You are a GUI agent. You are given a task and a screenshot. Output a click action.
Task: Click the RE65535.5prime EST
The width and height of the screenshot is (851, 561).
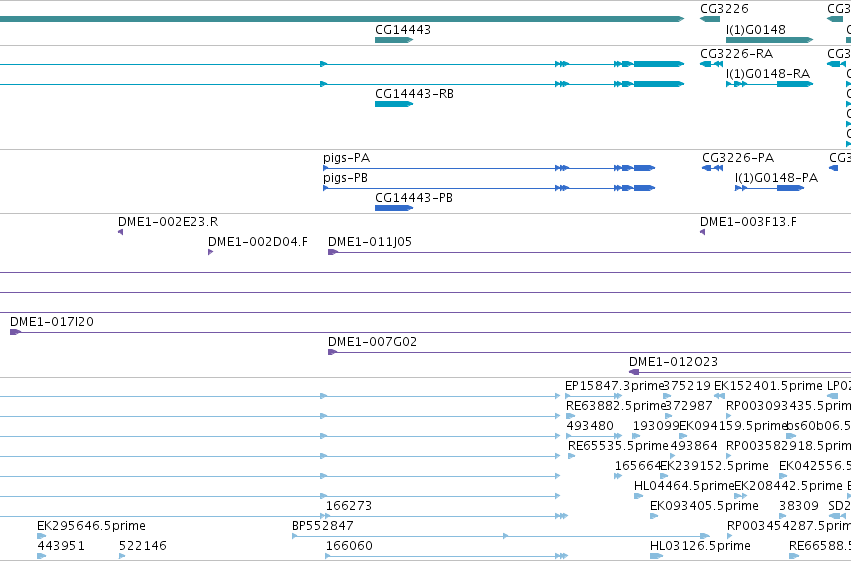click(x=571, y=456)
